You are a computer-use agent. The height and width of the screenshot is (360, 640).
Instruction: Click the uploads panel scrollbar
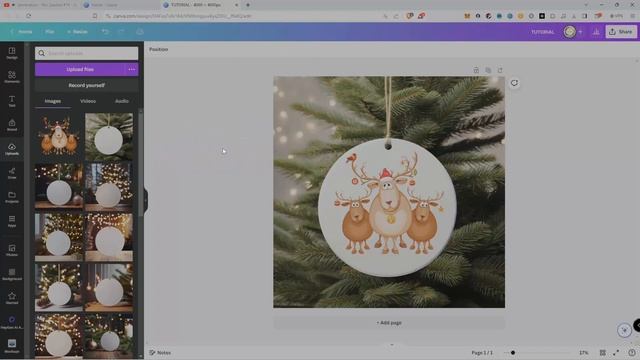pos(141,163)
